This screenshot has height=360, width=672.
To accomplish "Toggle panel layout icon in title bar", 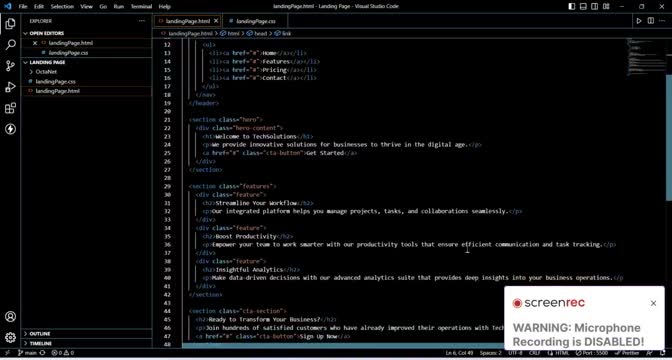I will click(x=583, y=6).
